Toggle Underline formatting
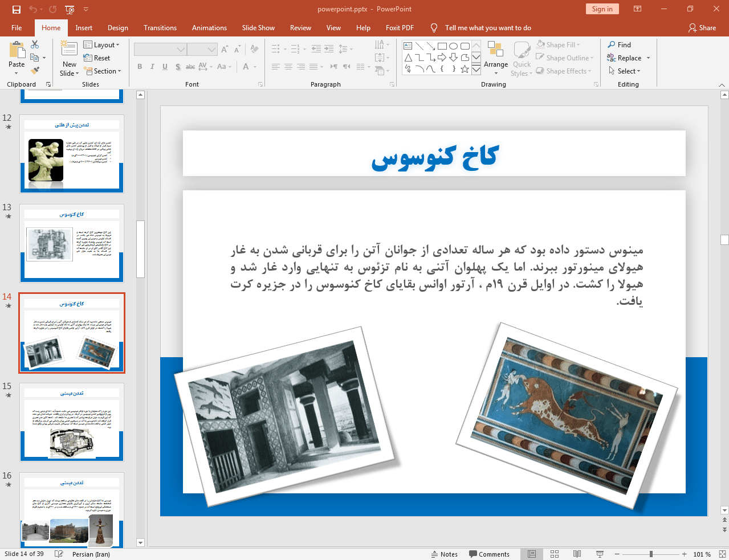This screenshot has width=729, height=560. tap(165, 67)
